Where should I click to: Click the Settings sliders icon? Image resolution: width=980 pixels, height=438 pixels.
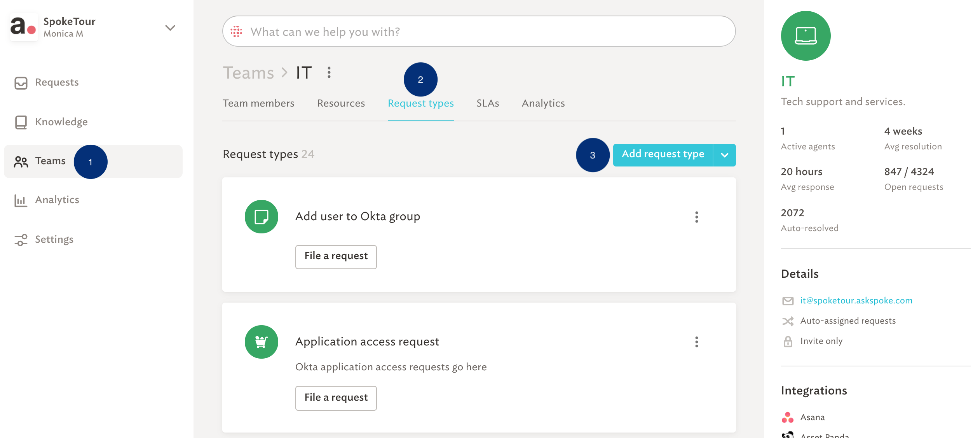point(21,240)
